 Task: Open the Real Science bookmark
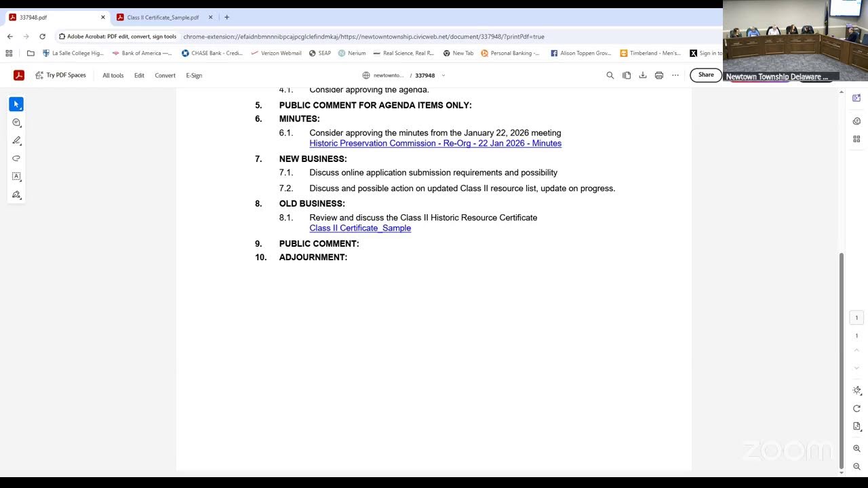pos(403,53)
